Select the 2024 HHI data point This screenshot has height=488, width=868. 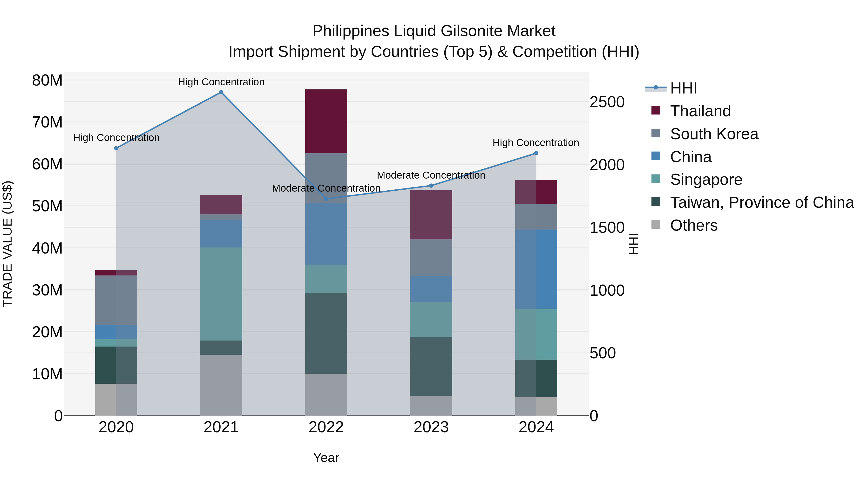coord(536,153)
